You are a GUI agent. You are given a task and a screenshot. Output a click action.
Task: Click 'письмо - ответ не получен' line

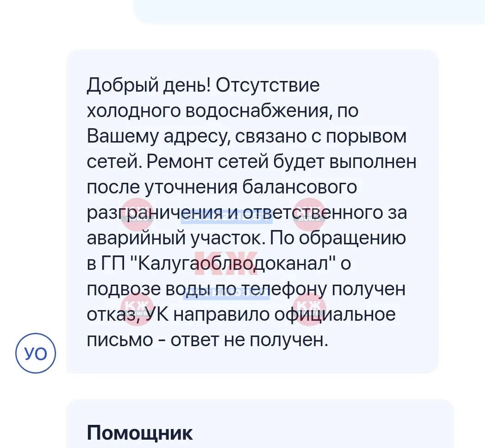pyautogui.click(x=207, y=340)
